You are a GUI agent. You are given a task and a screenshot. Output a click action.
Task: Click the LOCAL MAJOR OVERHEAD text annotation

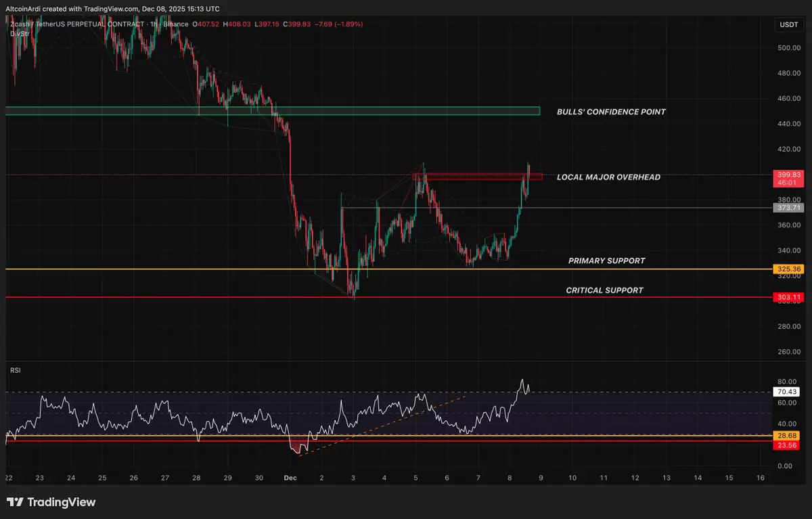(x=608, y=177)
